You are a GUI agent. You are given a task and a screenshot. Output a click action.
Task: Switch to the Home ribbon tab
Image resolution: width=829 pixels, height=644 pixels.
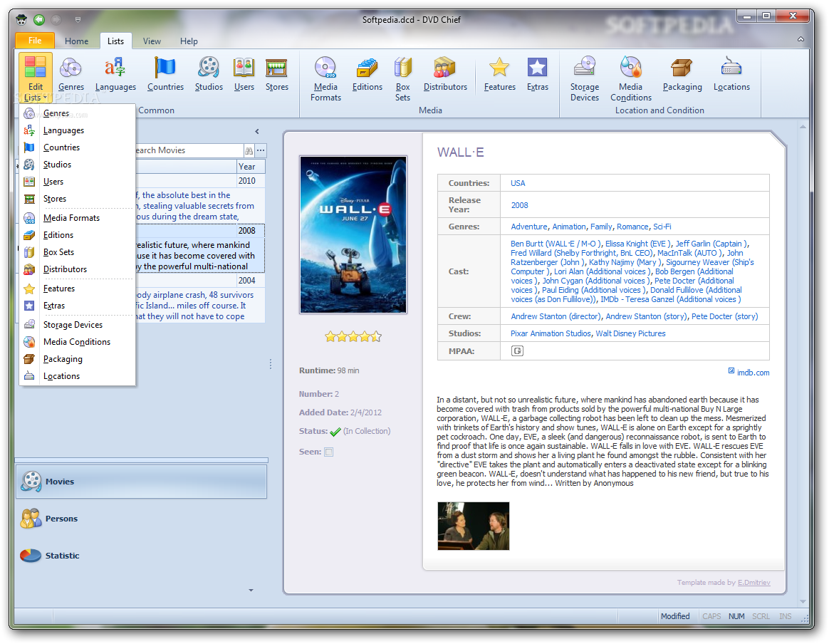tap(77, 41)
